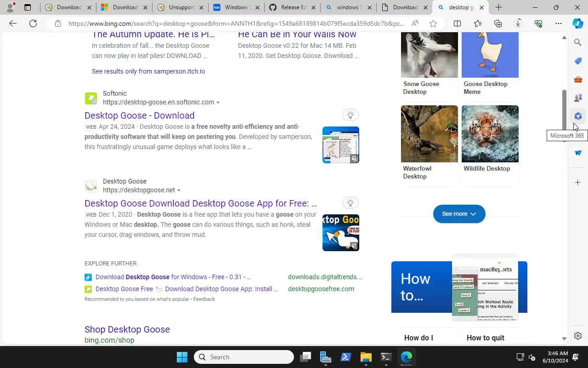Switch to the Windows box tab

pyautogui.click(x=236, y=7)
